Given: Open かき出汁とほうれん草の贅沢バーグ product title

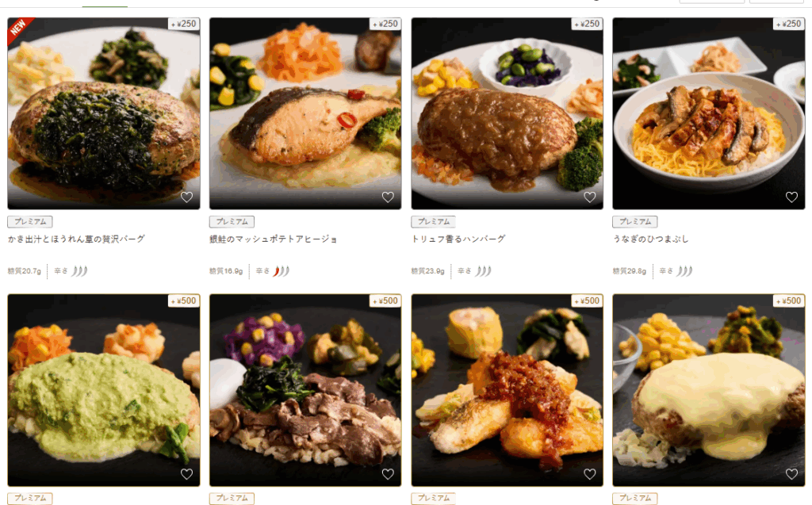Looking at the screenshot, I should tap(76, 239).
